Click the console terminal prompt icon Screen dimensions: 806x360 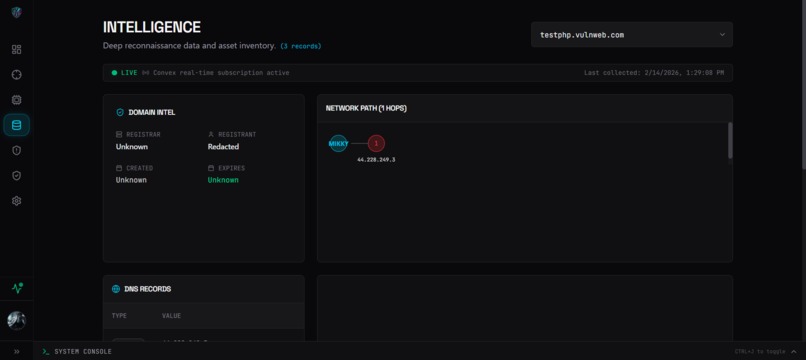pos(46,351)
